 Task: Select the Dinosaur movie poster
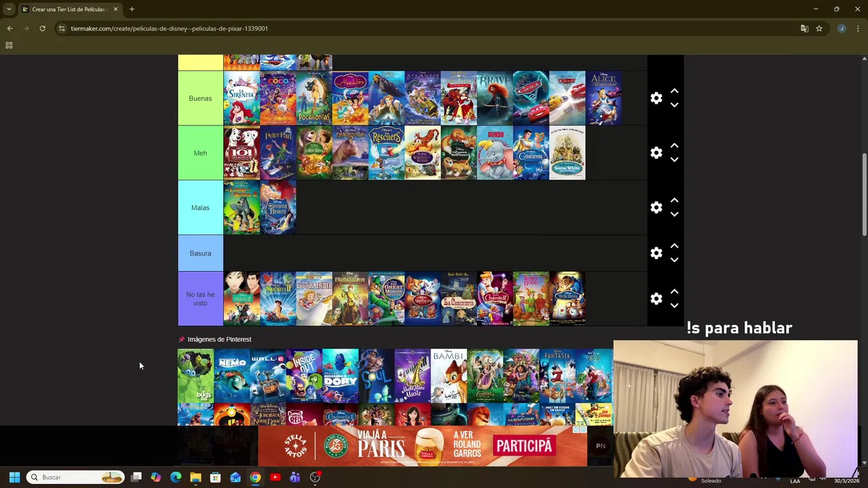pos(350,153)
